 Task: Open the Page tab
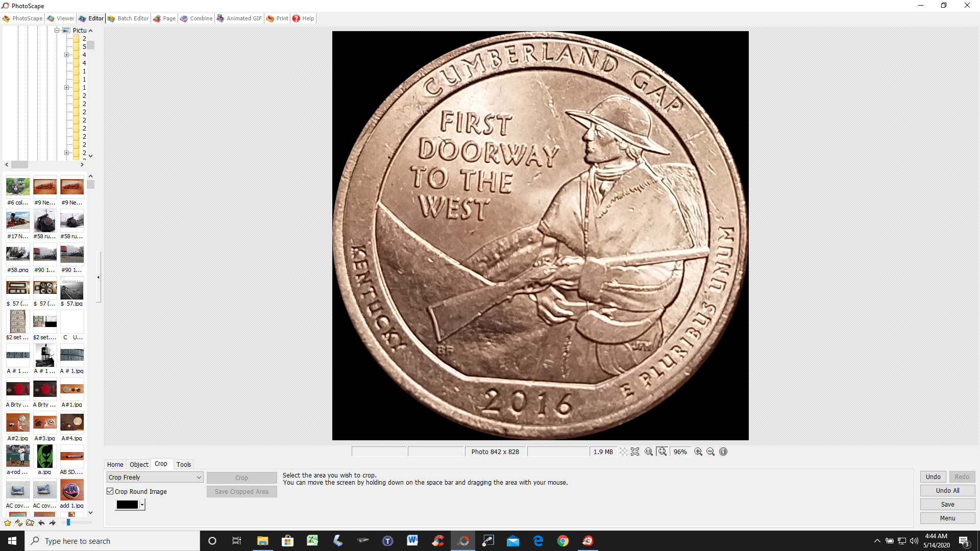[164, 18]
